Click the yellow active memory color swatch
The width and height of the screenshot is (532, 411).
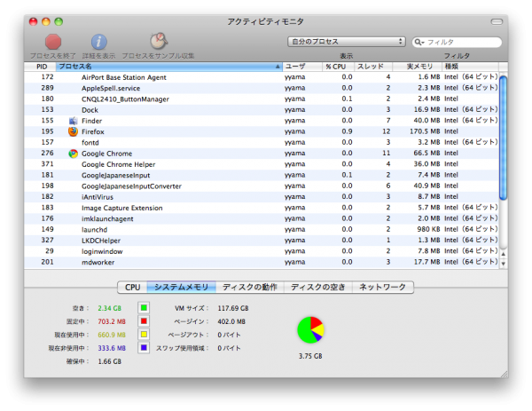pyautogui.click(x=144, y=335)
